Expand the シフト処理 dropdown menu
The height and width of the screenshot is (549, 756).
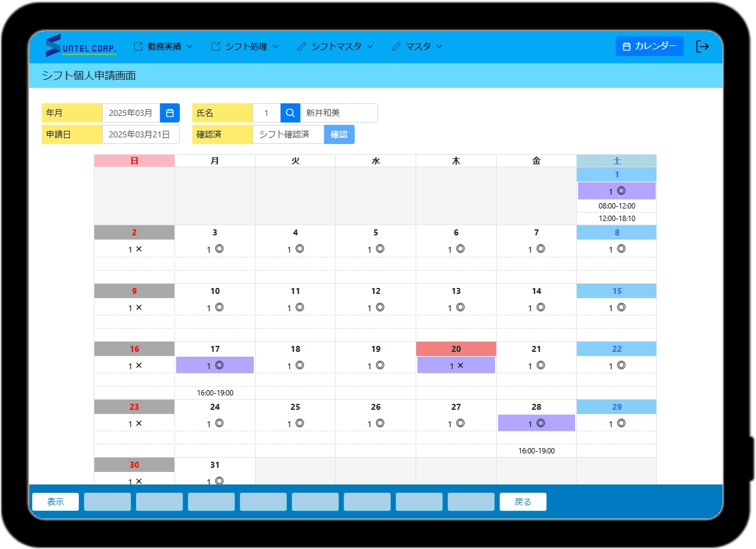point(245,47)
